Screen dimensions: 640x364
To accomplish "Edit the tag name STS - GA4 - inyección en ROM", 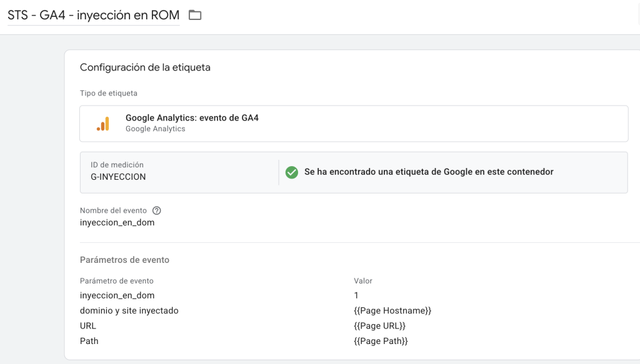I will point(94,15).
